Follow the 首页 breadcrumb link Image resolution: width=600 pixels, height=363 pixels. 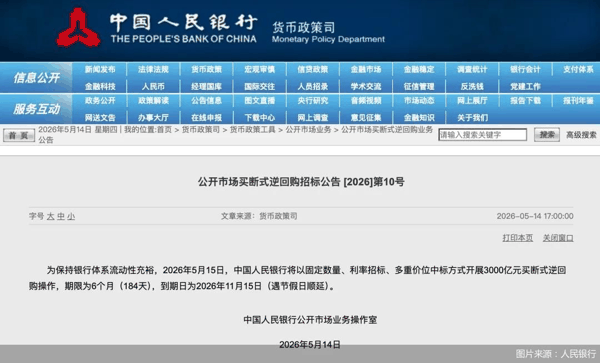click(164, 130)
